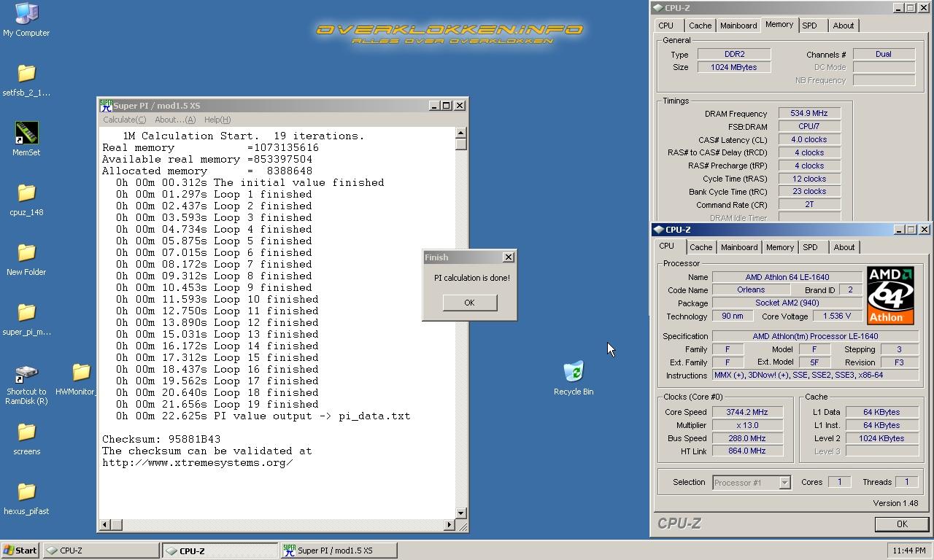
Task: Open the HWMonitor folder icon
Action: [x=81, y=373]
